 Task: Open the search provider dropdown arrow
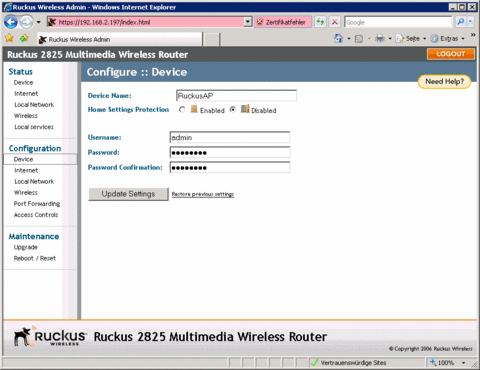click(471, 22)
